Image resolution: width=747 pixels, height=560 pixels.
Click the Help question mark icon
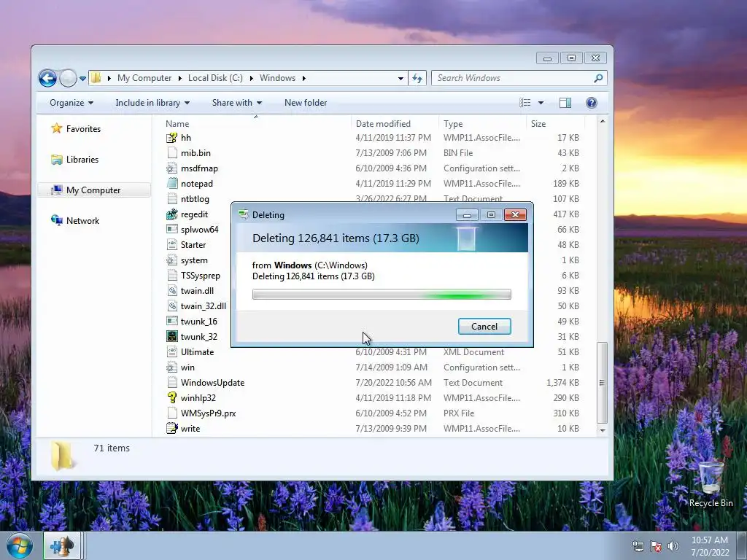coord(591,103)
